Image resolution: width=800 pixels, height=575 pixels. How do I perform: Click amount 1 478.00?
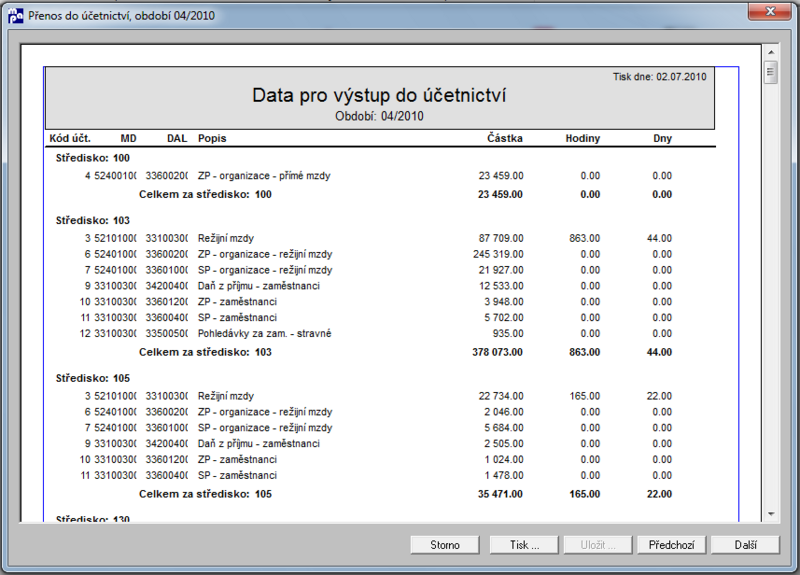(504, 475)
